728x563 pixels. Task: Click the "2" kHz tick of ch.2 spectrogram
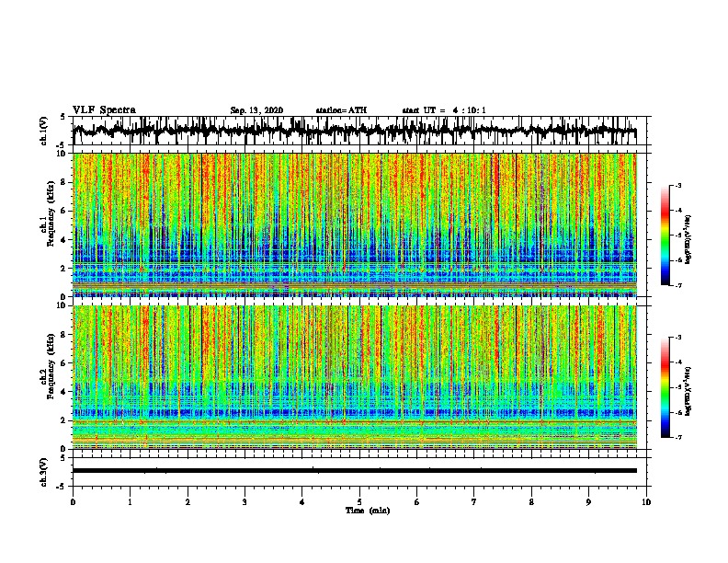pos(64,420)
